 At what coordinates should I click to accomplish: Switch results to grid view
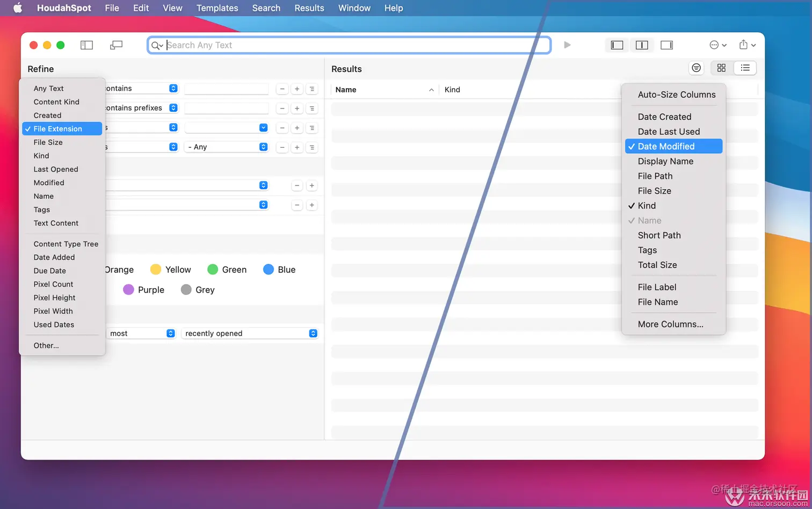(721, 68)
